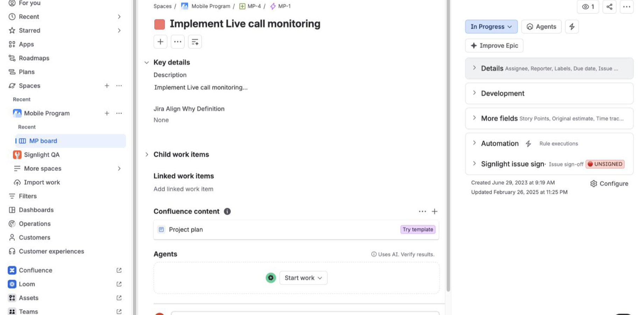Open the Spaces ellipsis menu
The height and width of the screenshot is (315, 644).
119,86
